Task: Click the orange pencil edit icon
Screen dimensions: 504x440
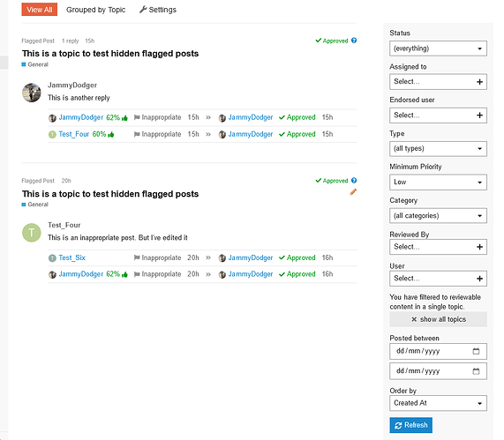Action: [353, 192]
